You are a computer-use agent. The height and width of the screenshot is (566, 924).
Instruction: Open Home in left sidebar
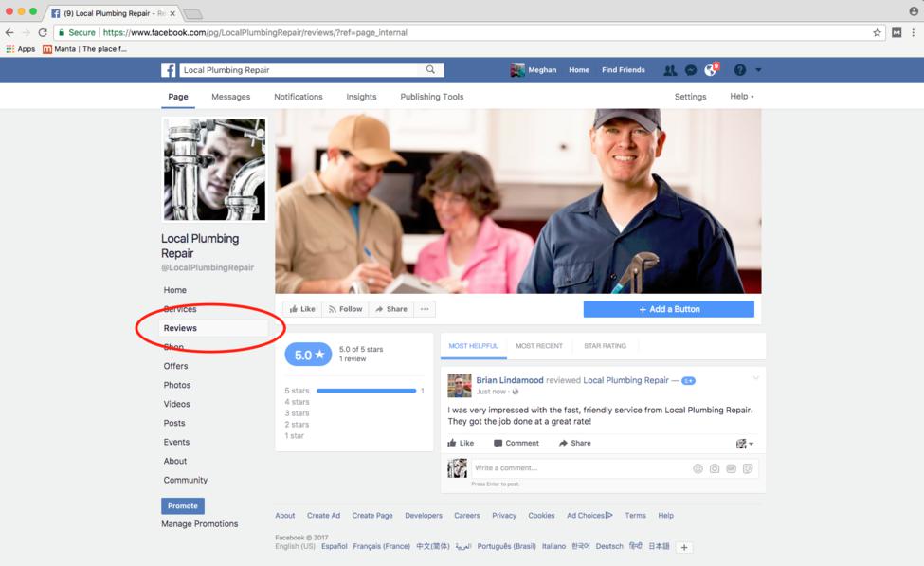(175, 290)
